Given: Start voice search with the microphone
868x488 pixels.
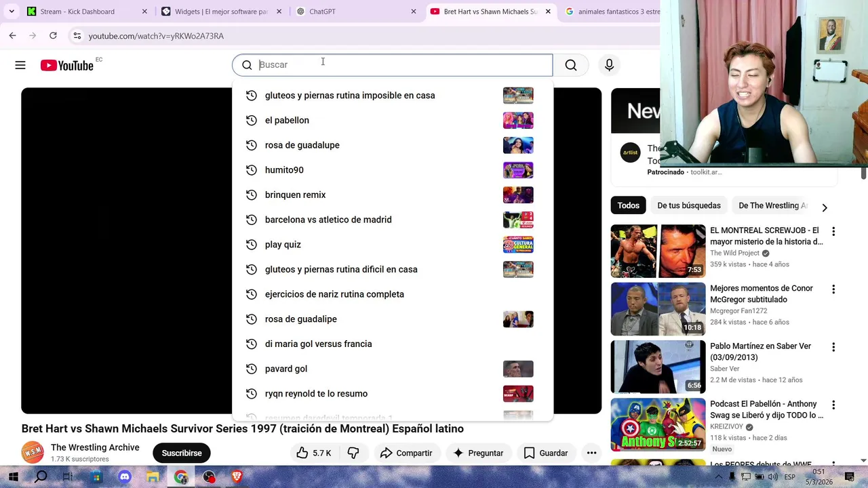Looking at the screenshot, I should [x=609, y=65].
